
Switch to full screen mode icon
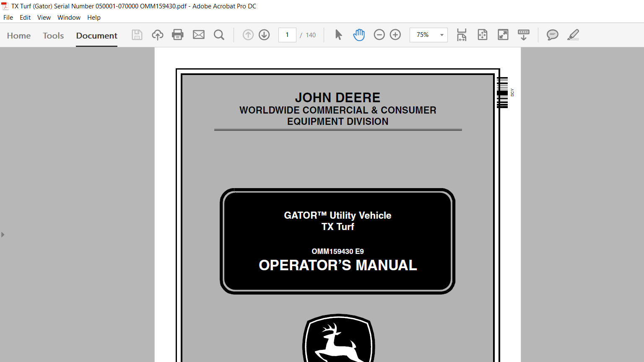click(503, 35)
